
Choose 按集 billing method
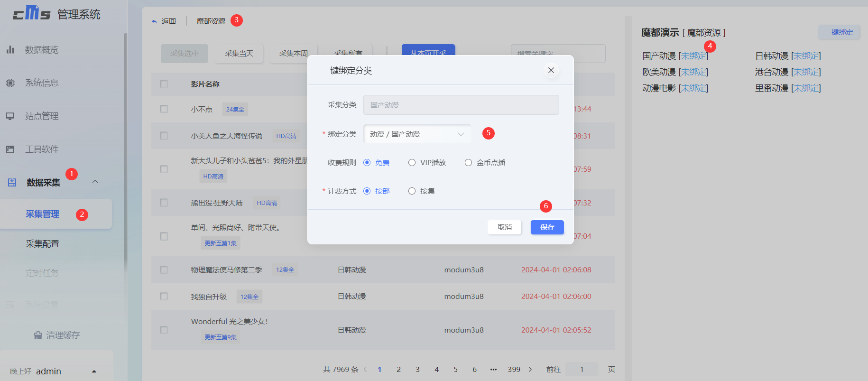click(412, 191)
